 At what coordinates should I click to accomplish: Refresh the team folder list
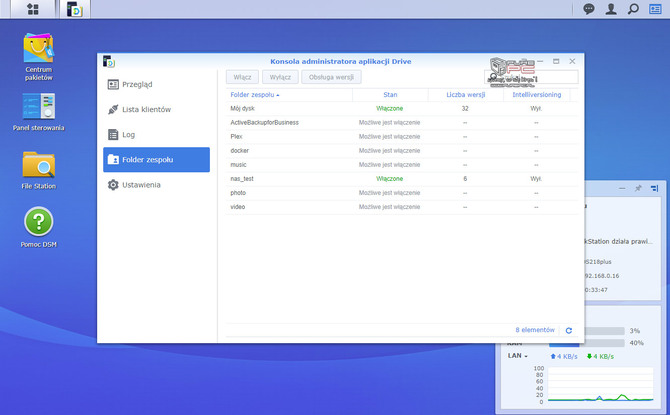point(569,330)
